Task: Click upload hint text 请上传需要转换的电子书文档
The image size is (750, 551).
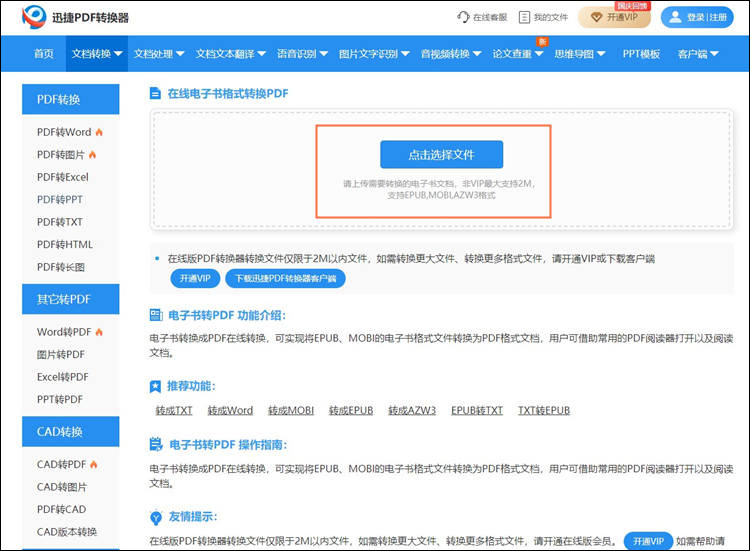Action: 400,184
